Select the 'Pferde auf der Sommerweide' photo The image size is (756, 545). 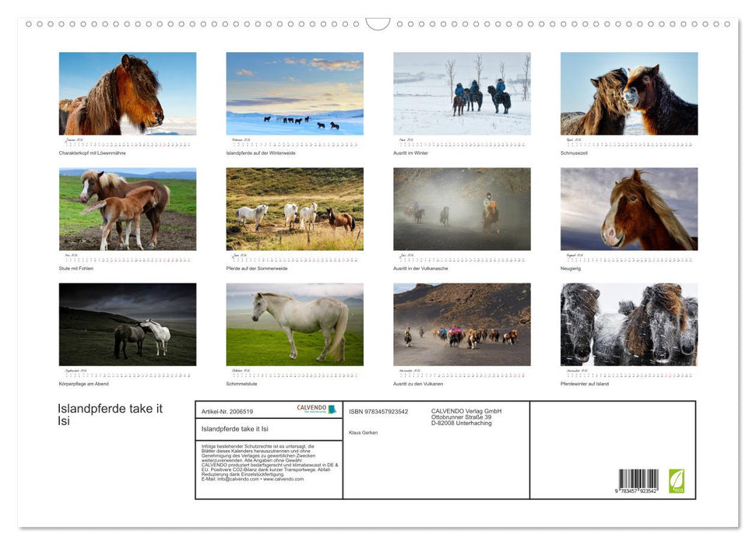294,209
